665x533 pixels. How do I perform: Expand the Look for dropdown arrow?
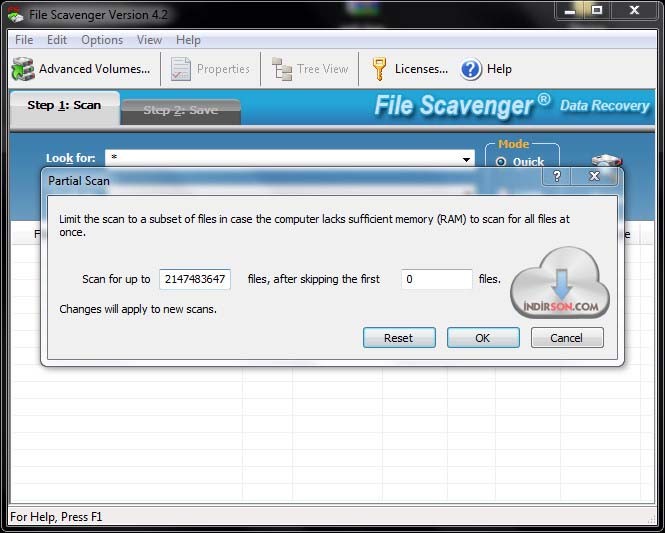pos(466,159)
